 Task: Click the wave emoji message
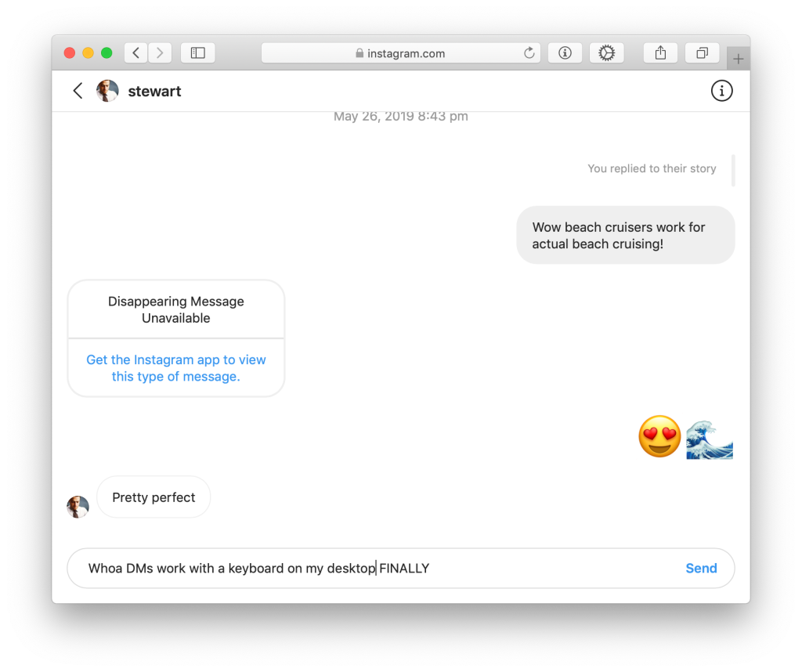pyautogui.click(x=710, y=439)
